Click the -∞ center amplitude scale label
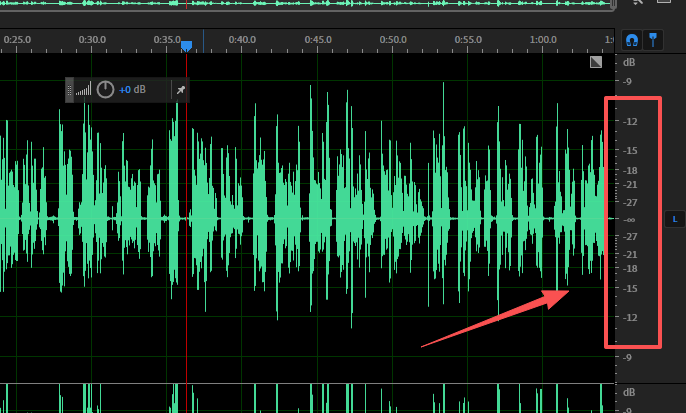686x413 pixels. coord(629,220)
